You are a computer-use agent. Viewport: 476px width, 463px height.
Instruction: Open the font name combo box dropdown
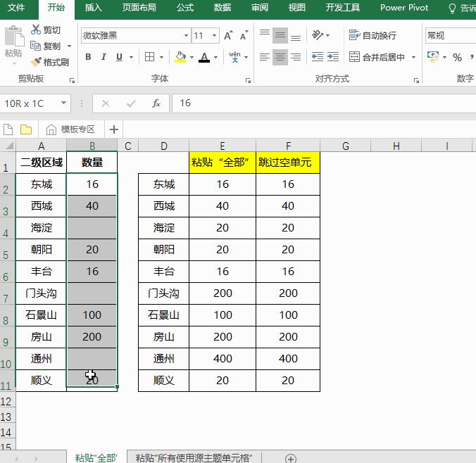(186, 35)
